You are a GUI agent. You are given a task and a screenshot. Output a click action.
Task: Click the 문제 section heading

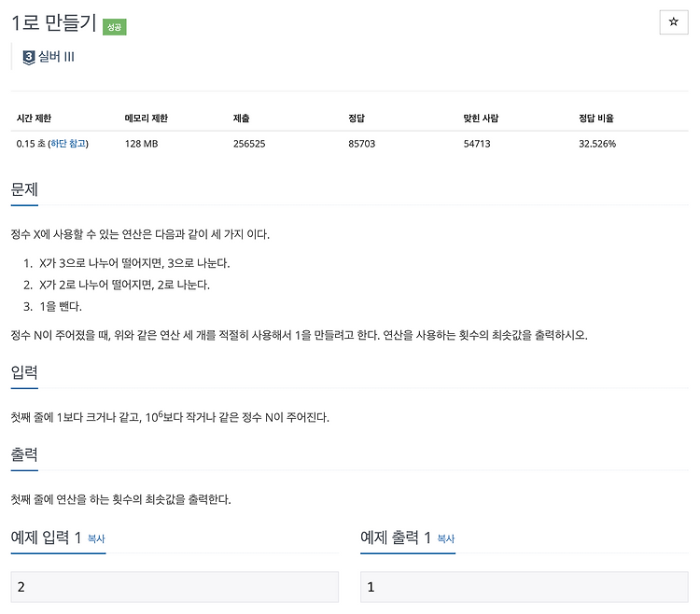coord(24,189)
